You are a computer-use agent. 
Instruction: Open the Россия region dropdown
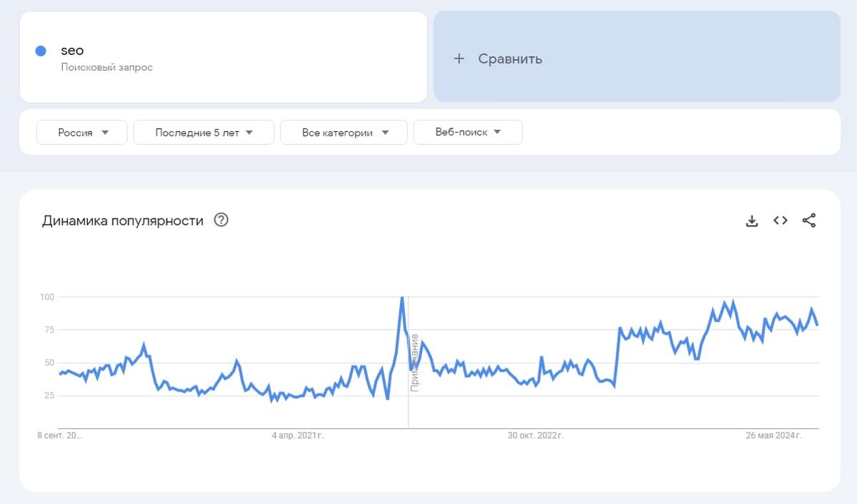pos(82,132)
